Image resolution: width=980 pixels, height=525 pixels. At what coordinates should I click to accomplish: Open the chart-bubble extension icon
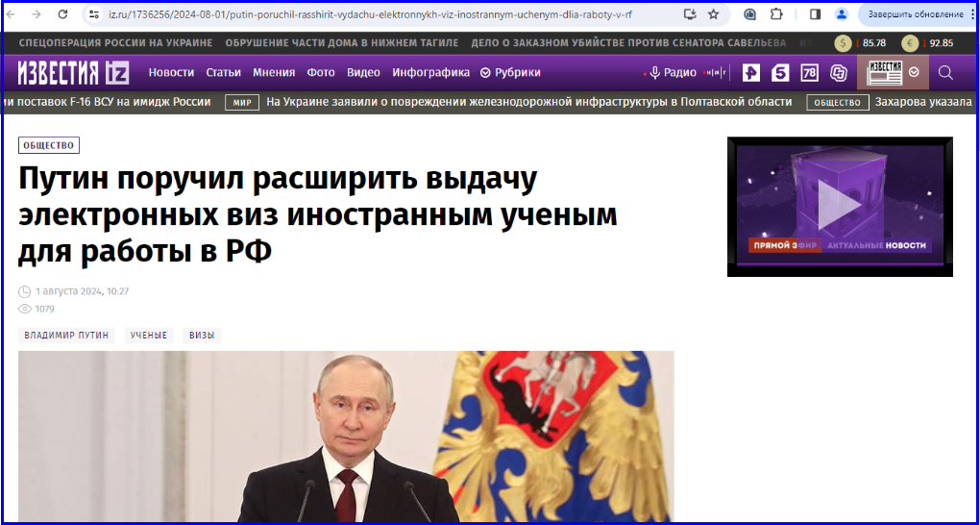(x=750, y=14)
